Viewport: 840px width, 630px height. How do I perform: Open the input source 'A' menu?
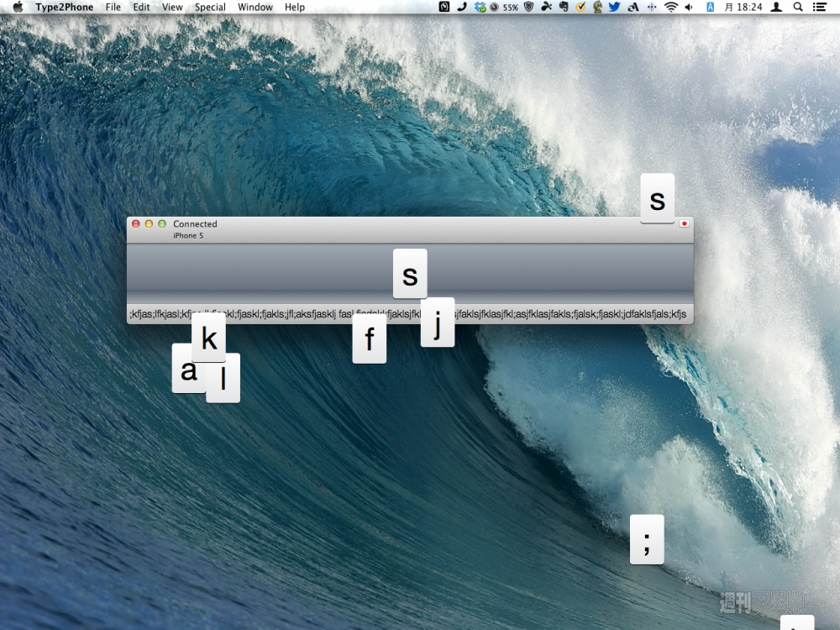(711, 7)
